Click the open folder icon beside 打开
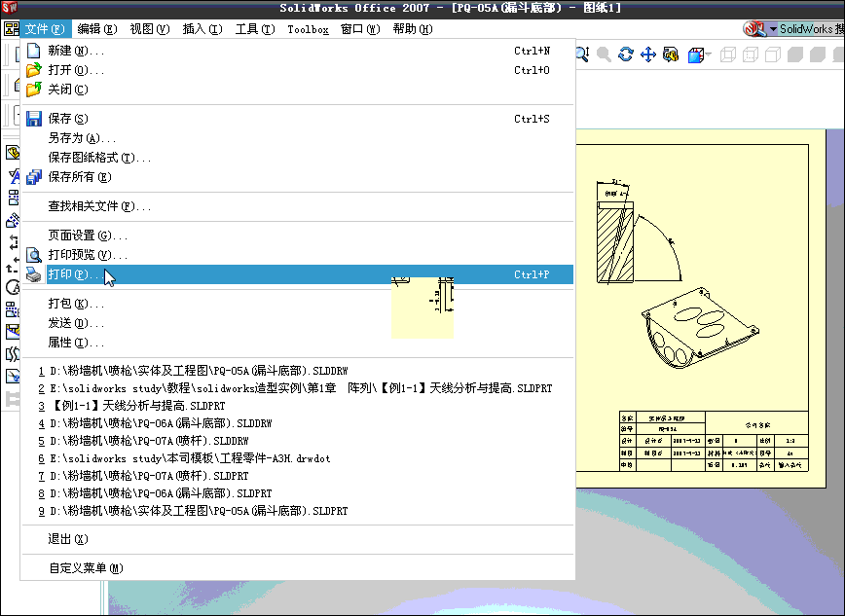Image resolution: width=845 pixels, height=616 pixels. point(33,69)
